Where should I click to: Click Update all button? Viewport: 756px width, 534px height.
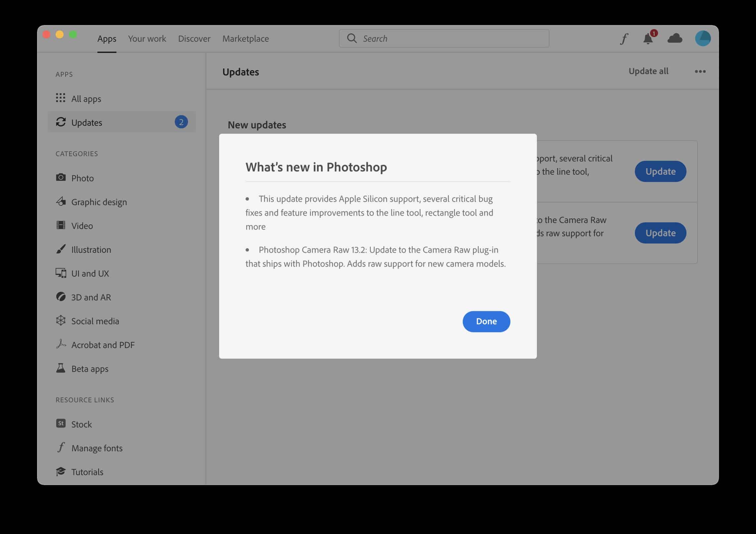click(x=648, y=71)
